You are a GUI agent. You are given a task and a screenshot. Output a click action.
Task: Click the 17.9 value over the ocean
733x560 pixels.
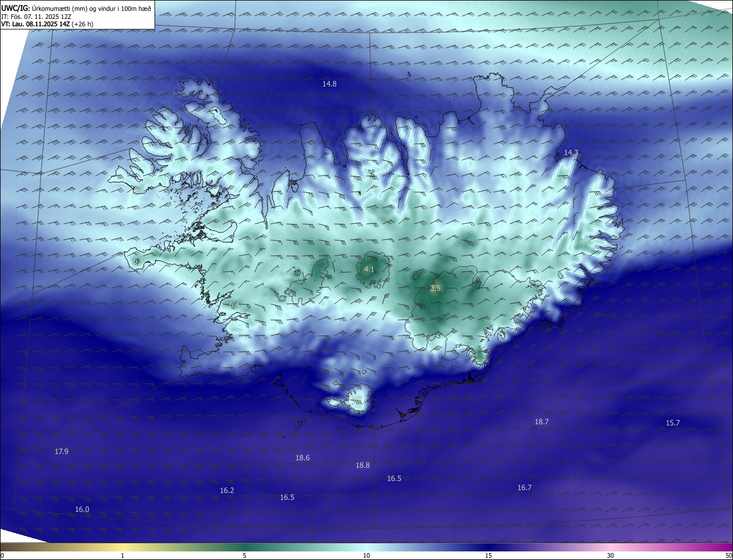click(61, 452)
